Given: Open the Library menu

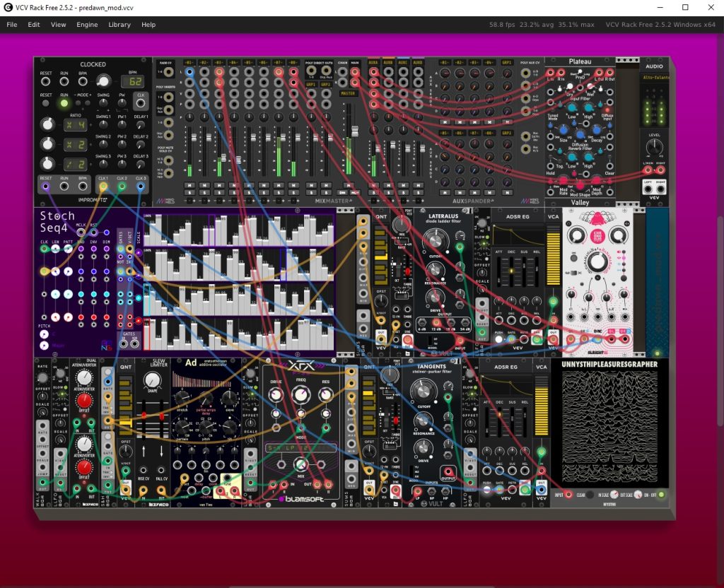Looking at the screenshot, I should pyautogui.click(x=119, y=25).
